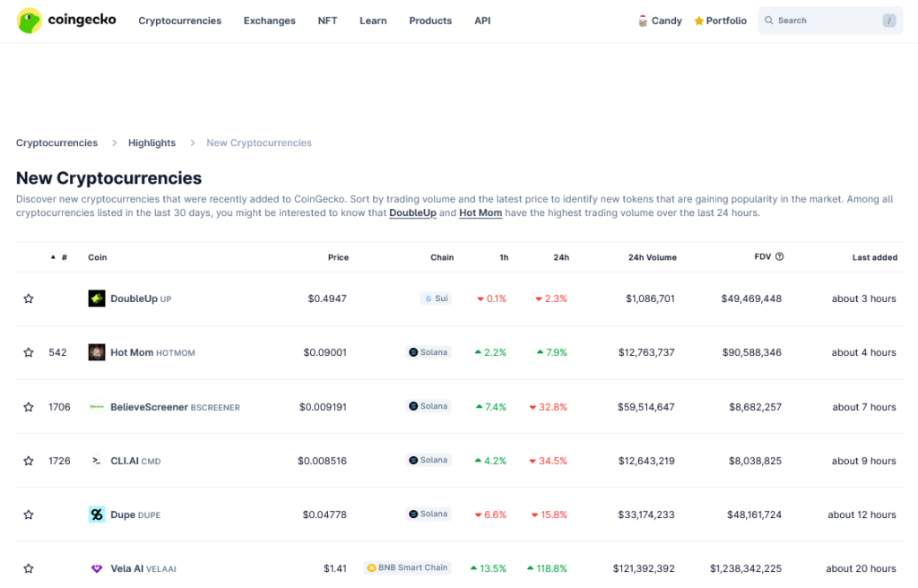The height and width of the screenshot is (588, 918).
Task: Click the search magnifier icon
Action: [x=768, y=21]
